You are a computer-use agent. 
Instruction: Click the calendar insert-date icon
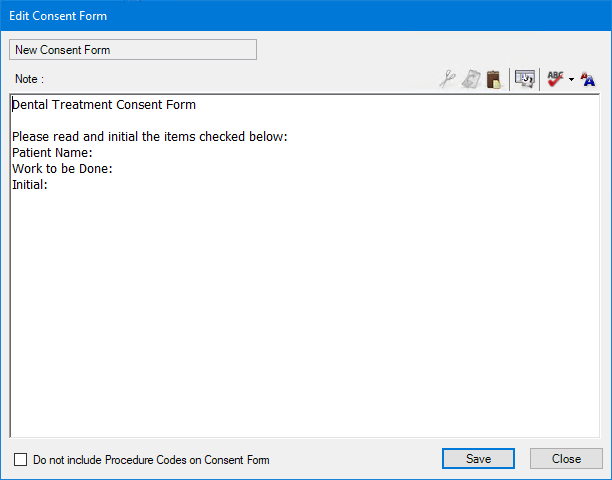[524, 80]
